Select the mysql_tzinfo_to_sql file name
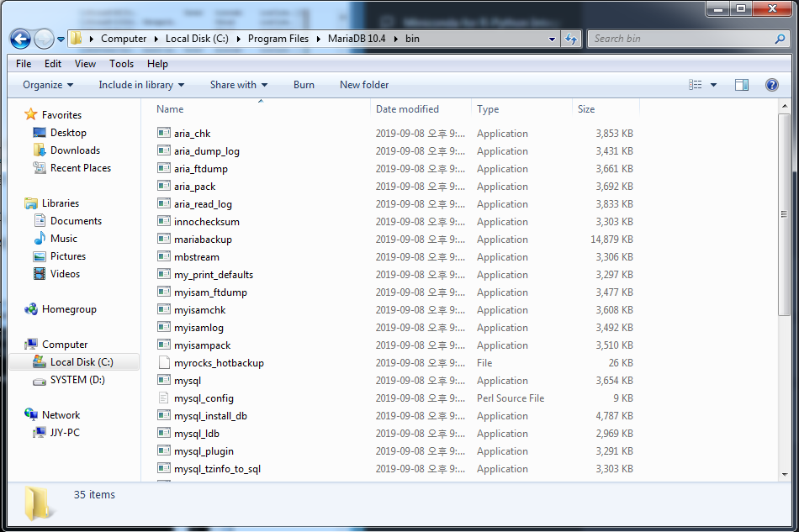Viewport: 799px width, 532px height. (x=217, y=469)
